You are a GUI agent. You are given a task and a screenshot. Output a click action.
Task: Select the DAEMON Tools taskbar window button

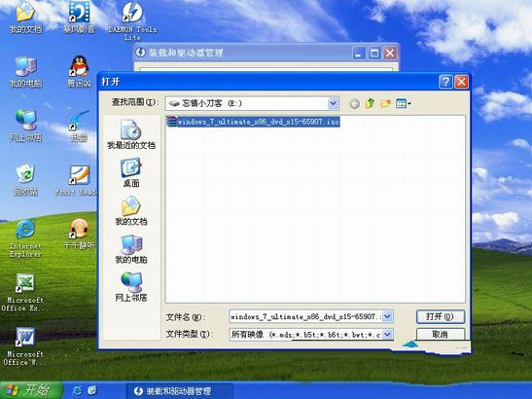tap(179, 391)
